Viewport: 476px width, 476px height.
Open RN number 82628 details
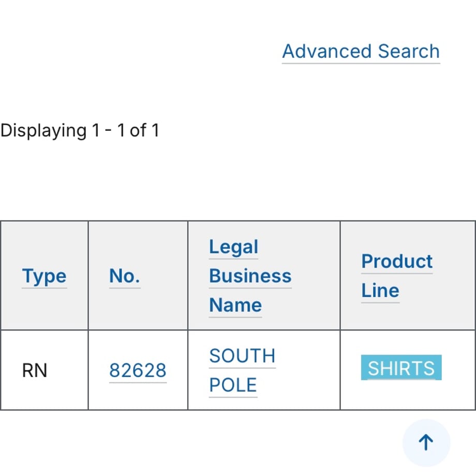[x=138, y=370]
